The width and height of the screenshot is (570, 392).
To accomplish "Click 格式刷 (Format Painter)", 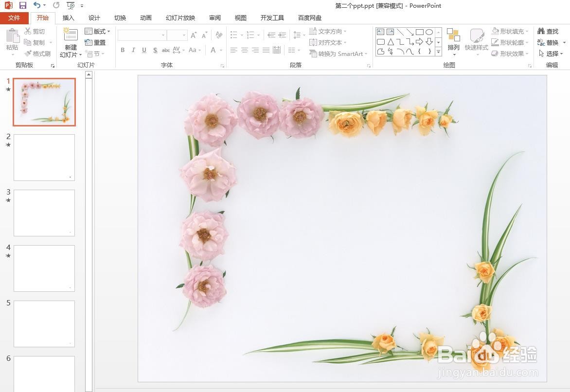I will tap(37, 54).
